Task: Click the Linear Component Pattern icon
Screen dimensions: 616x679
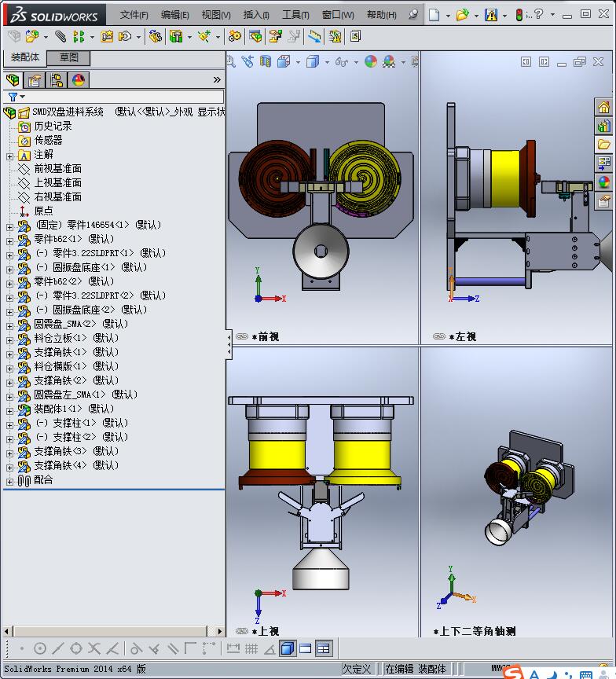Action: [79, 36]
